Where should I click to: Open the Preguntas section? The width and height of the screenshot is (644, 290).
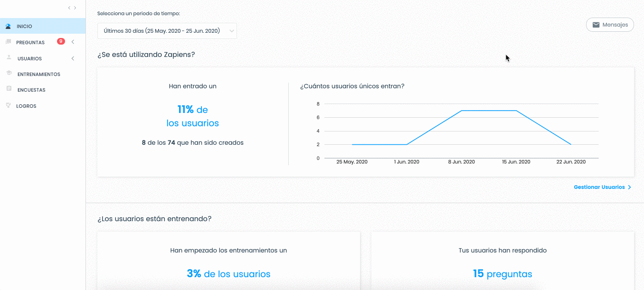click(30, 42)
